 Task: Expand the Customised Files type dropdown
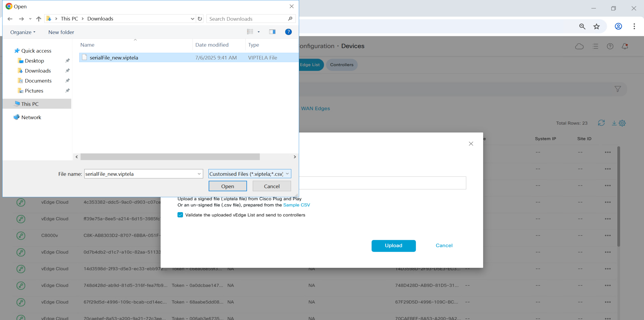[x=287, y=174]
